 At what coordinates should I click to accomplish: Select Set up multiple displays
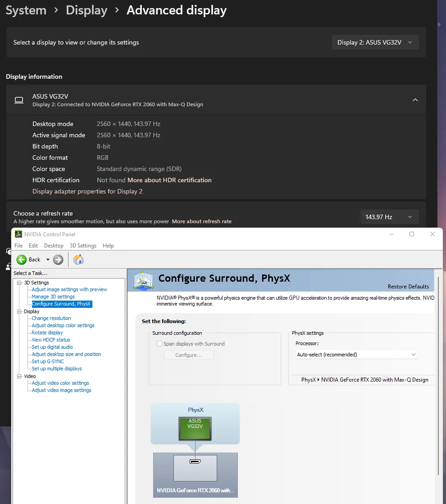57,369
